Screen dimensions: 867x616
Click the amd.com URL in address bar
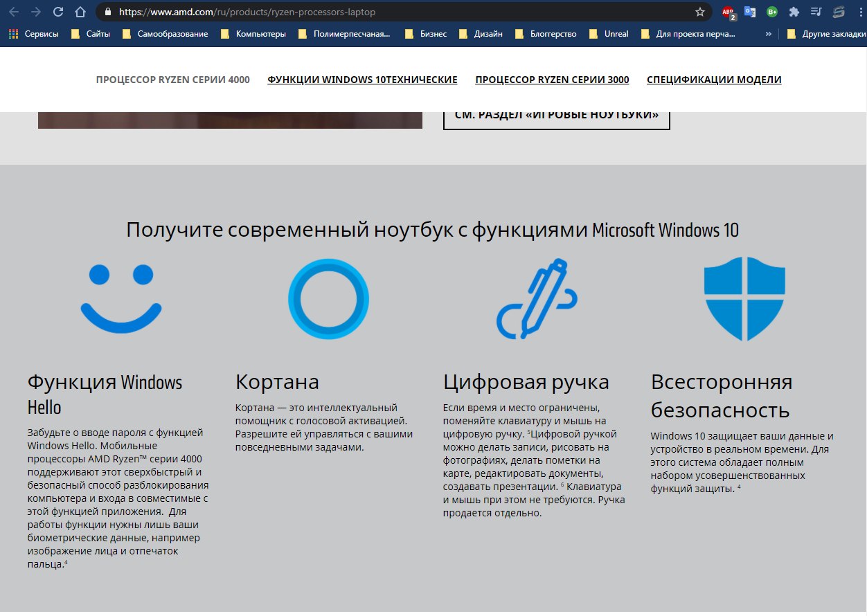tap(249, 12)
